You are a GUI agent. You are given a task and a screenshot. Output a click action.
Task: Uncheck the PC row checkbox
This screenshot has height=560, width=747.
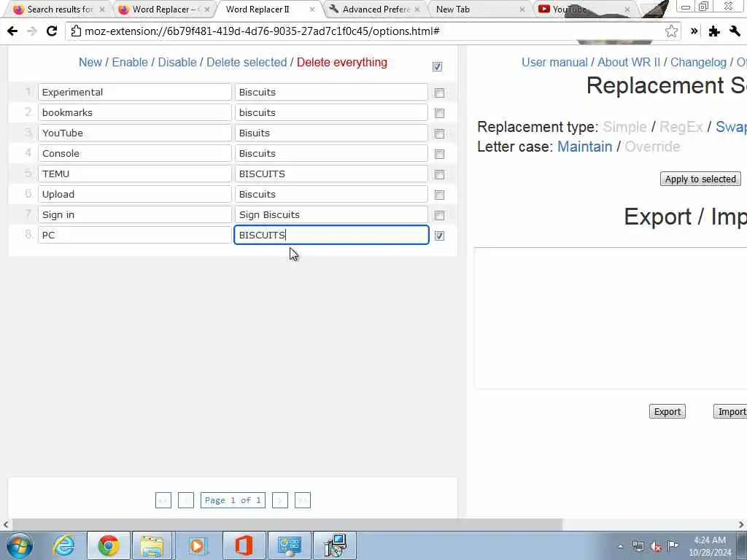[x=439, y=236]
